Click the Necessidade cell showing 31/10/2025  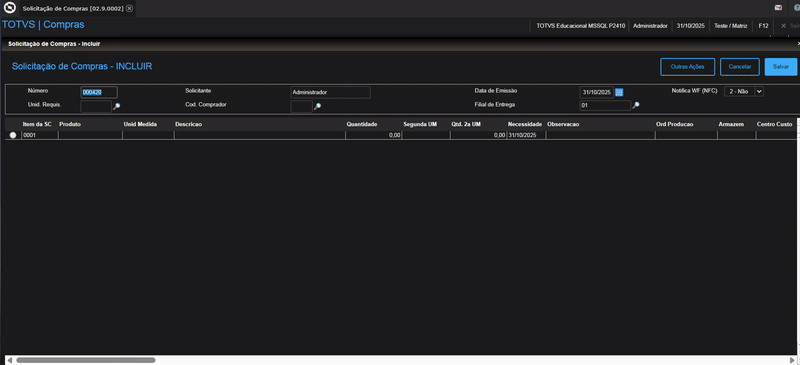526,135
